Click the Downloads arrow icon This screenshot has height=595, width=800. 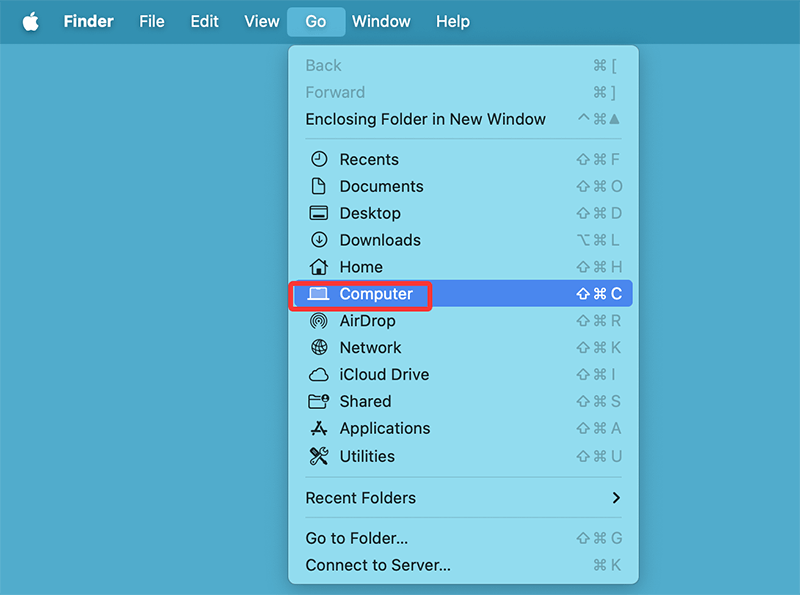319,240
